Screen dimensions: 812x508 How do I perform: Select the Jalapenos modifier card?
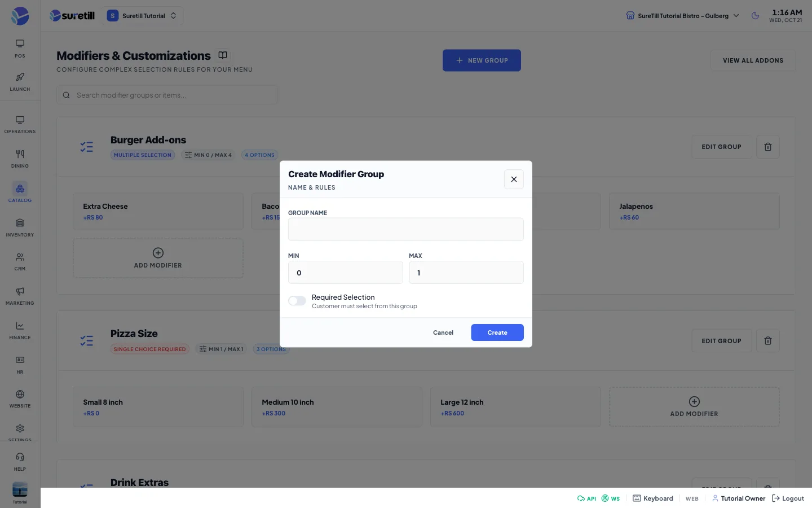(x=694, y=211)
